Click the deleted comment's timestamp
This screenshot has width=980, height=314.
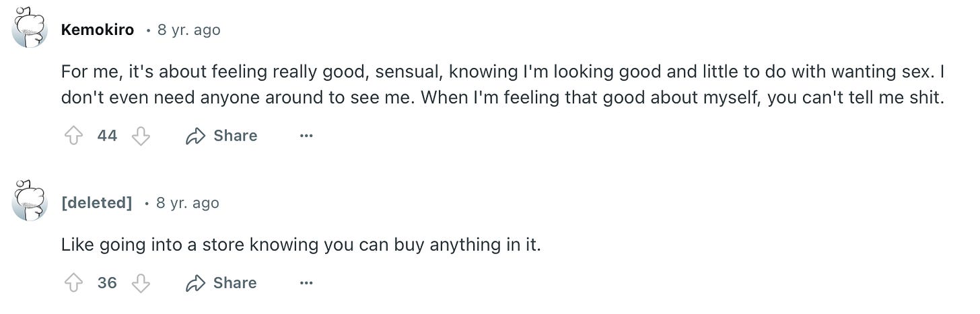(x=187, y=203)
